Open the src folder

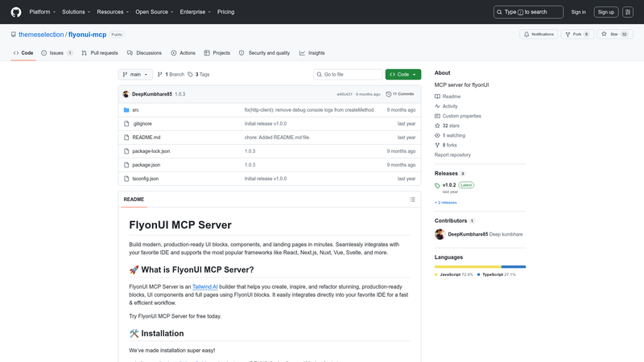pyautogui.click(x=135, y=110)
